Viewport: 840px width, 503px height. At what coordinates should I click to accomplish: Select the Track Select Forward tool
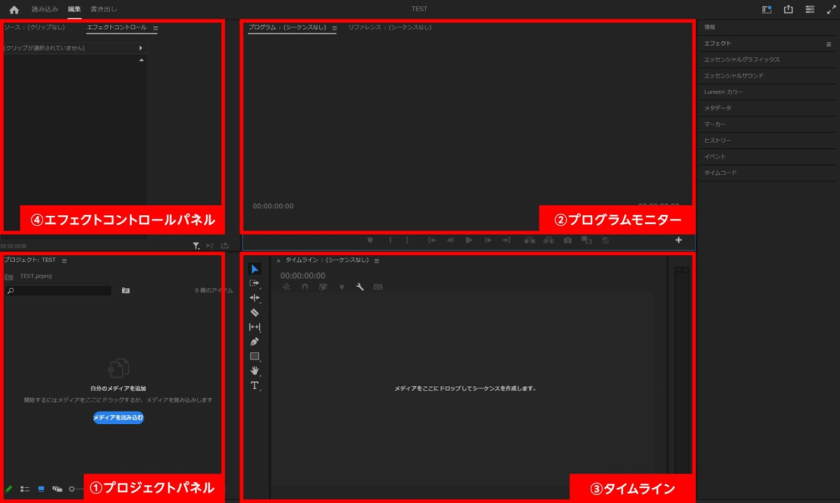pos(254,283)
